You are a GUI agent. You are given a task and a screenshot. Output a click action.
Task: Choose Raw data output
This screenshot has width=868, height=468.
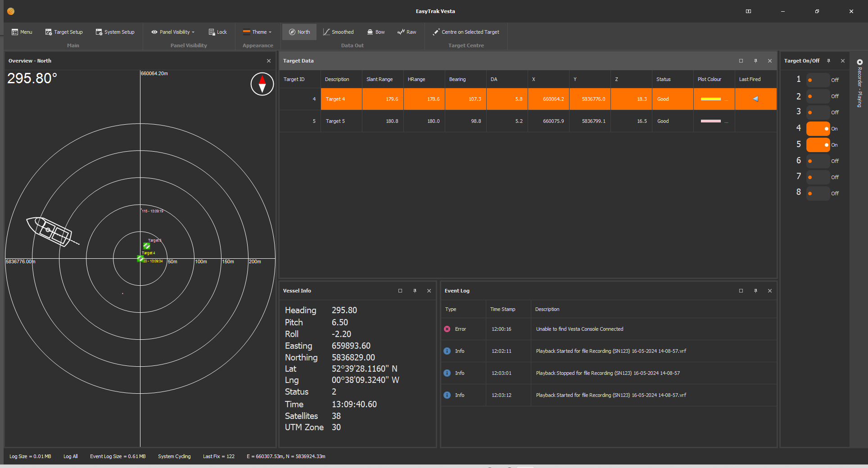pyautogui.click(x=407, y=32)
